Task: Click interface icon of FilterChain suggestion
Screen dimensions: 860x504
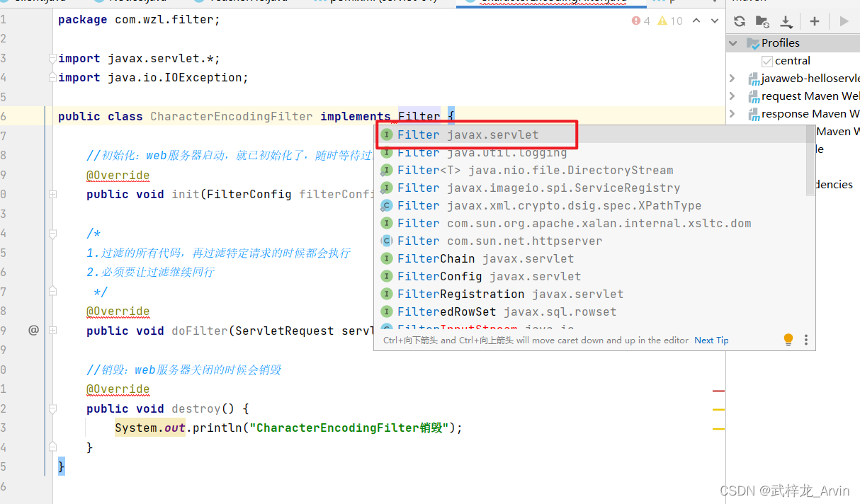Action: (387, 258)
